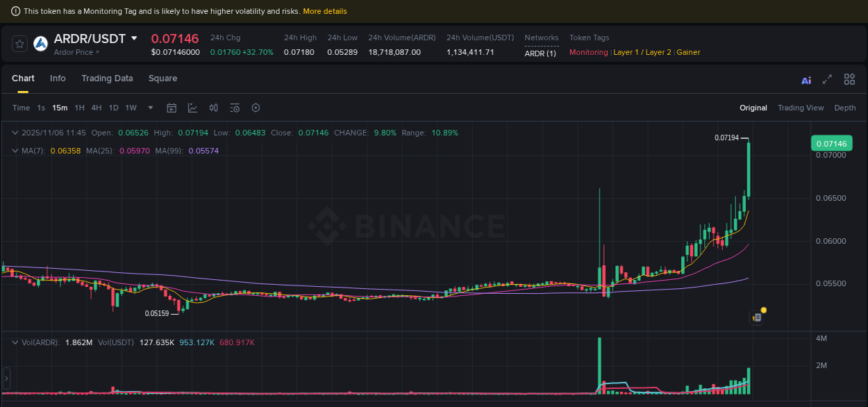Viewport: 868px width, 407px height.
Task: Open the widgets grid icon
Action: pyautogui.click(x=849, y=79)
